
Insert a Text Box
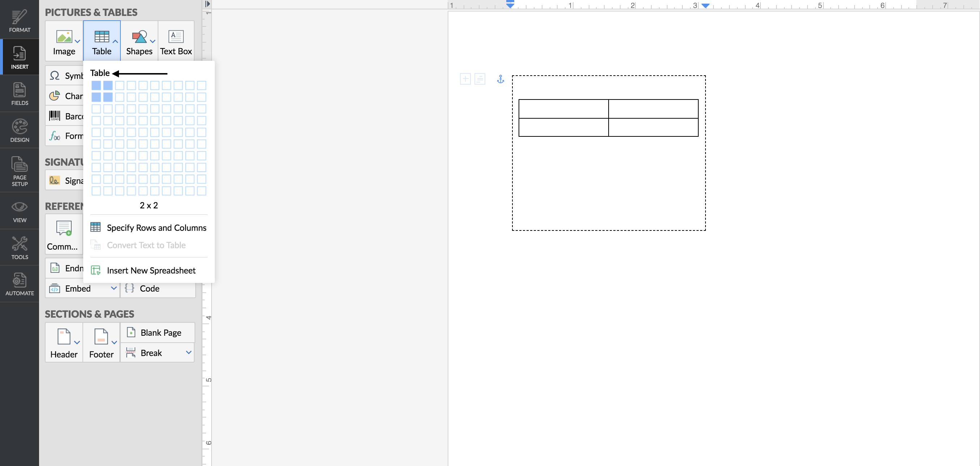coord(176,41)
